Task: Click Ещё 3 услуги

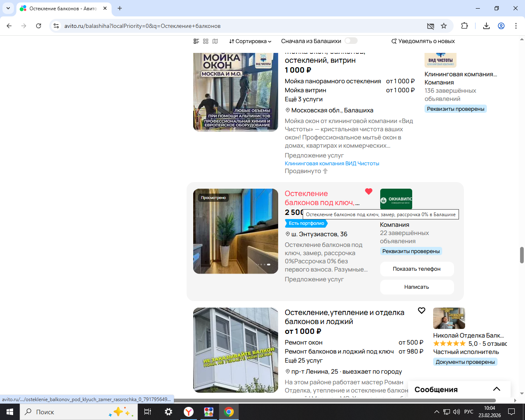Action: point(304,99)
